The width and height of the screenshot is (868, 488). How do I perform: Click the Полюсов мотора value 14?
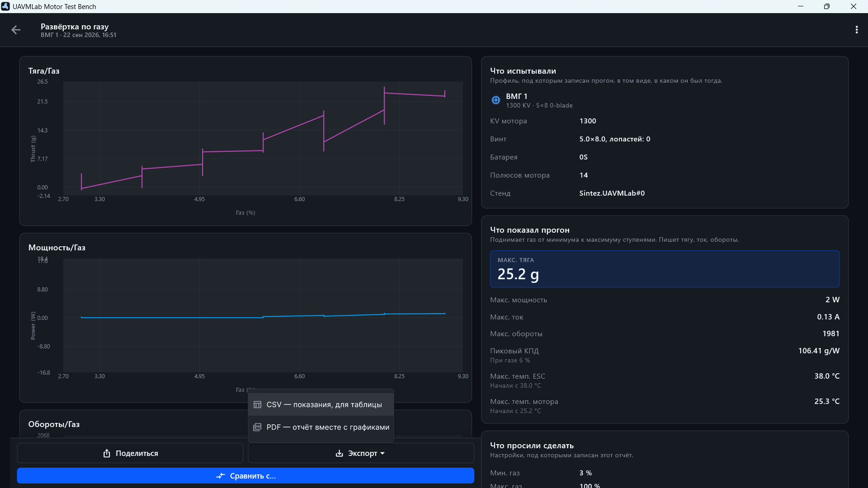[x=584, y=175]
